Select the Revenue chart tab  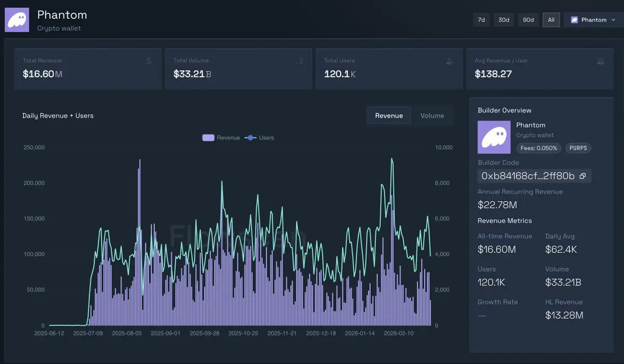[389, 115]
